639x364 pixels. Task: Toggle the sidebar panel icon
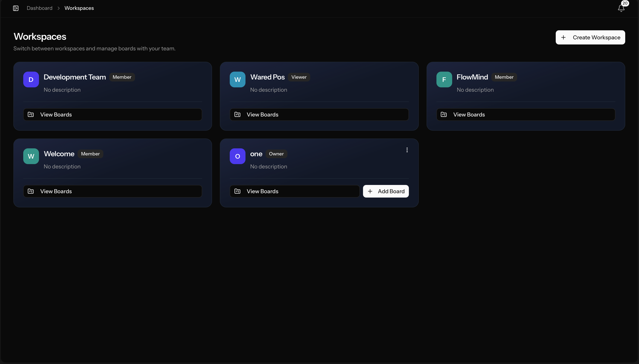coord(16,8)
